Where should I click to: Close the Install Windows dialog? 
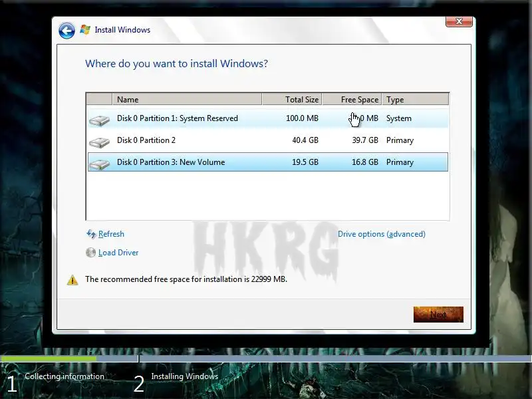pos(459,21)
